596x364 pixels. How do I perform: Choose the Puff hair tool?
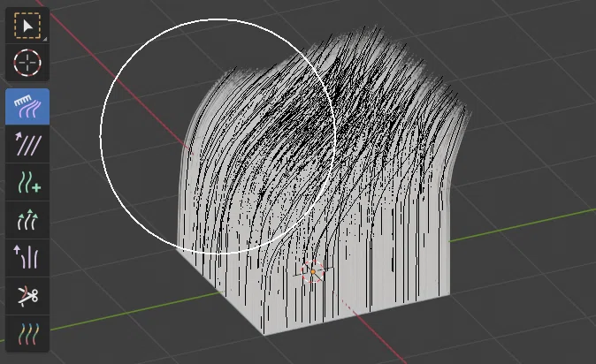(x=27, y=258)
